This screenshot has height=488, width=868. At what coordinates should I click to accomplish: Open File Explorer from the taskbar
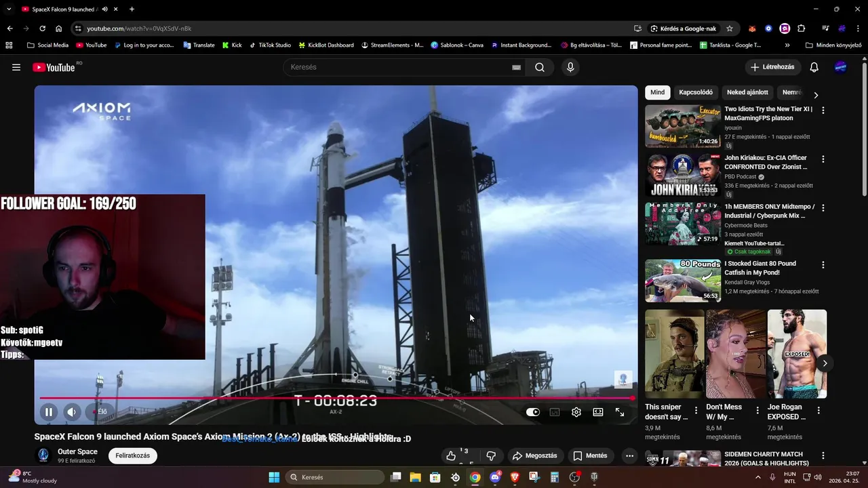416,477
